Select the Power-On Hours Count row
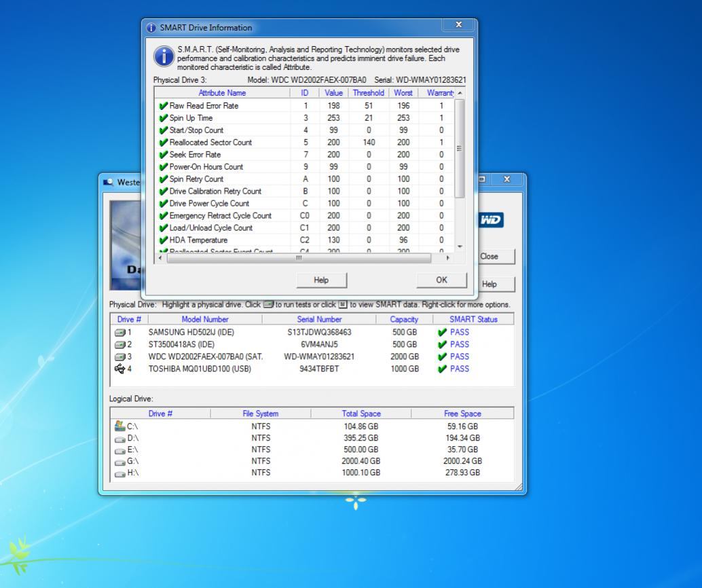702x588 pixels. 304,166
